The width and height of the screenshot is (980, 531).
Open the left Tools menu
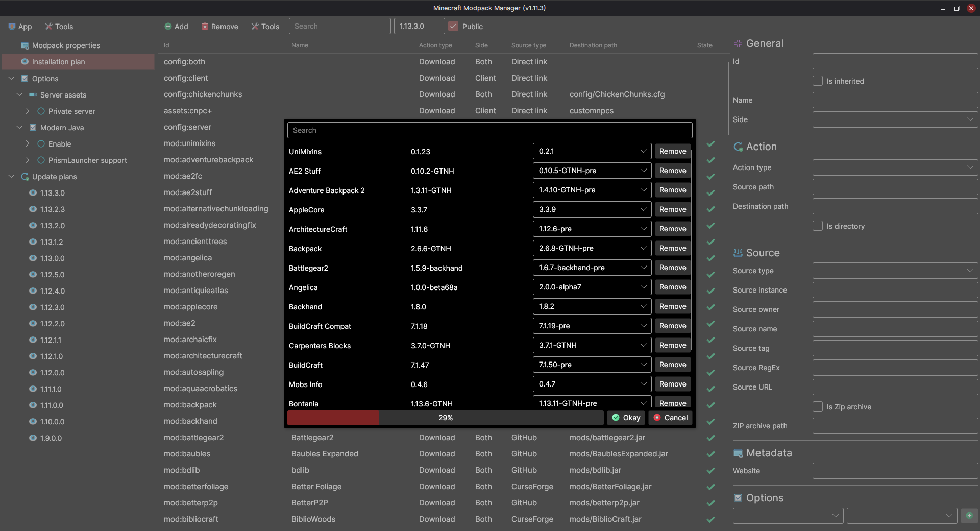(x=59, y=27)
